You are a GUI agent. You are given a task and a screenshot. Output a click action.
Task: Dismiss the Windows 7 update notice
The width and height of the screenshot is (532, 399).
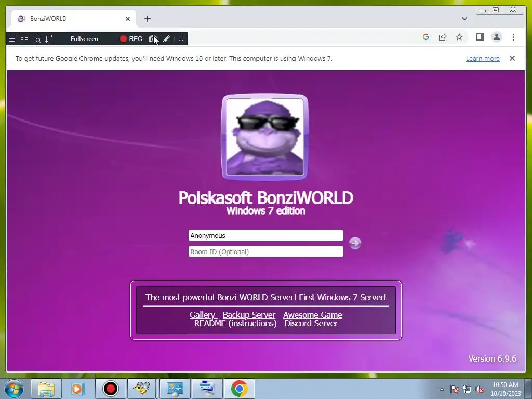click(x=512, y=58)
